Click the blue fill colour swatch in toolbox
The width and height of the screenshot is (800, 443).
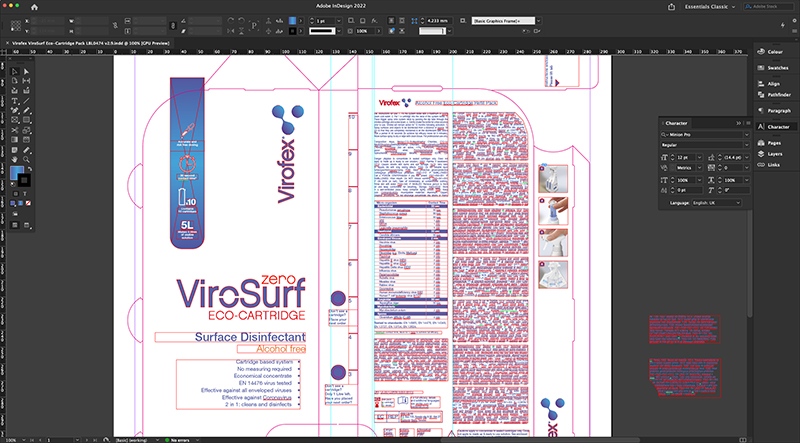(x=17, y=173)
